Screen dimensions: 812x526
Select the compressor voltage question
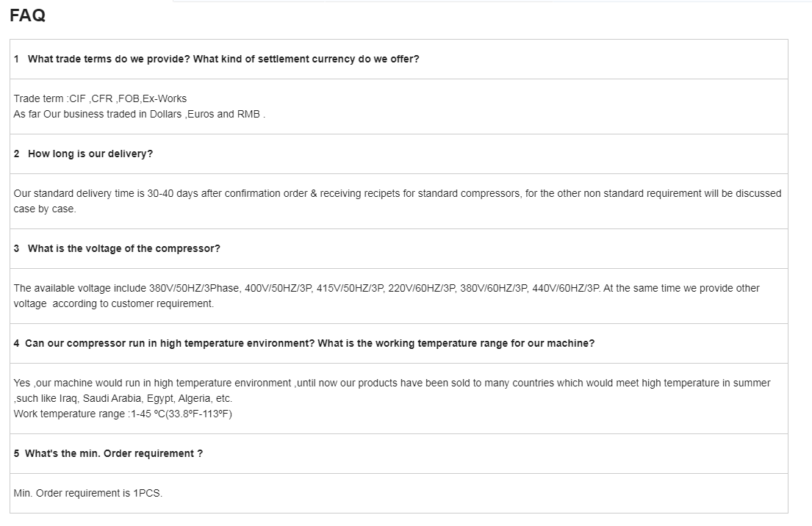(123, 248)
